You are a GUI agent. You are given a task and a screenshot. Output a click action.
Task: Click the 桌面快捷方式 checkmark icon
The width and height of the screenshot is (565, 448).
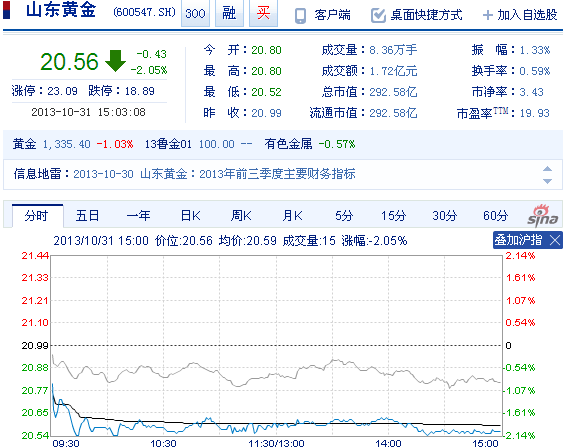(378, 15)
